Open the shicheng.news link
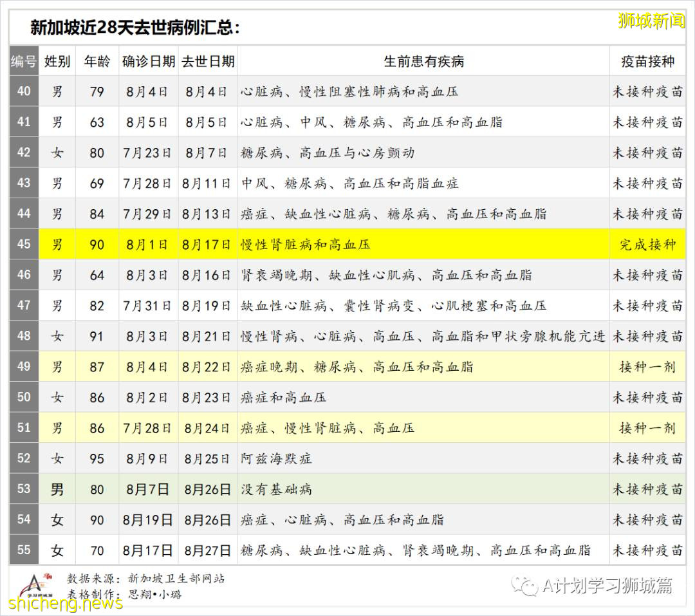 point(64,604)
